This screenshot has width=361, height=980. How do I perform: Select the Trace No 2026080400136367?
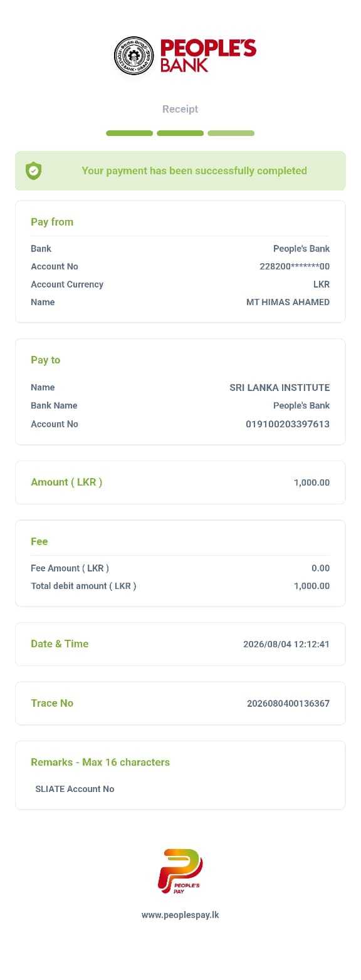click(x=288, y=704)
